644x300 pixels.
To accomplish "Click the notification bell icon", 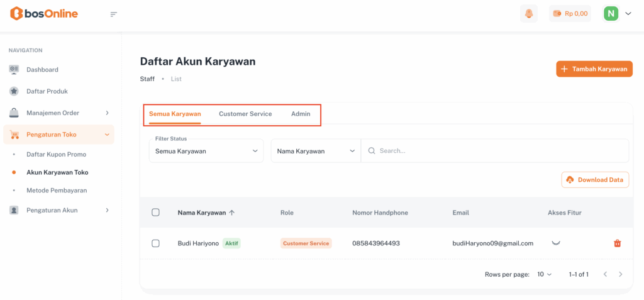I will click(529, 14).
